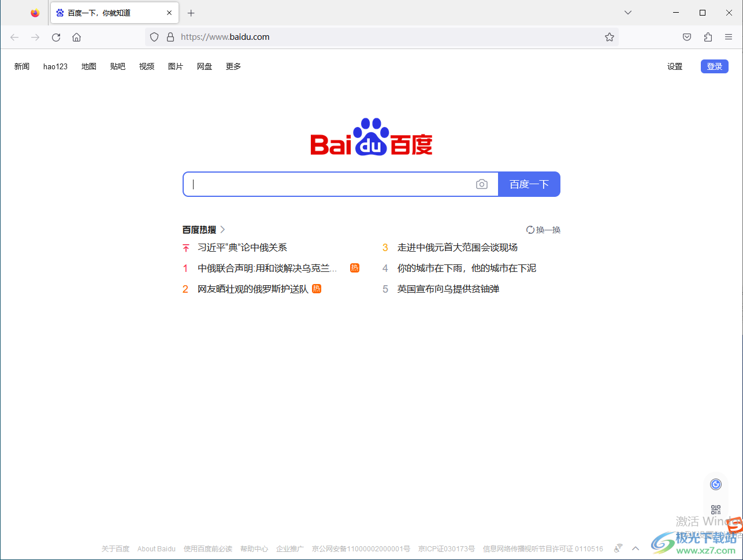The image size is (743, 560).
Task: Click the forward navigation arrow
Action: point(35,37)
